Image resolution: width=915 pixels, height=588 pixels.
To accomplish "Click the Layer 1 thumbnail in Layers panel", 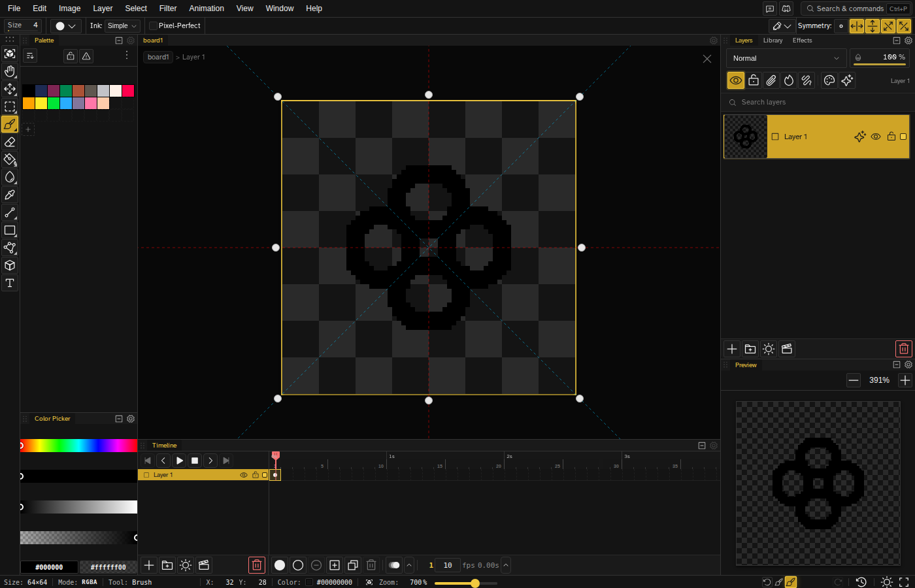I will point(746,137).
